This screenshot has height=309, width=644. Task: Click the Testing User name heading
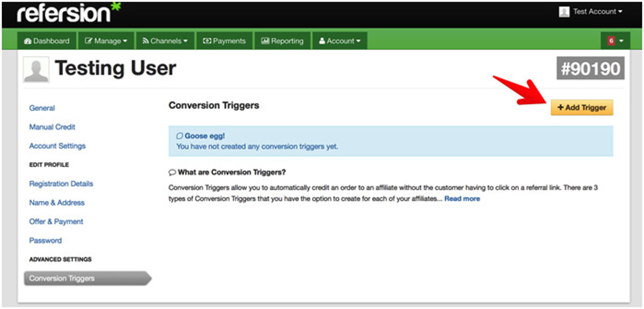click(x=115, y=69)
